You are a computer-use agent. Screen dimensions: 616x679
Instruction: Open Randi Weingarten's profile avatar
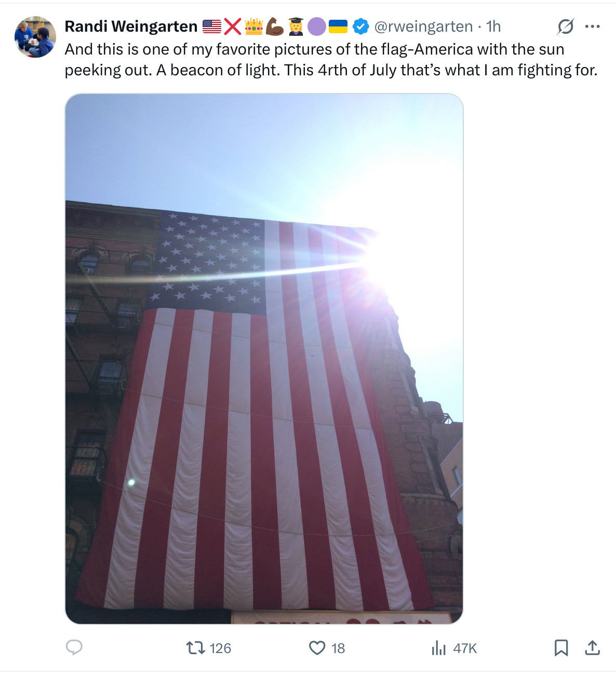point(35,37)
